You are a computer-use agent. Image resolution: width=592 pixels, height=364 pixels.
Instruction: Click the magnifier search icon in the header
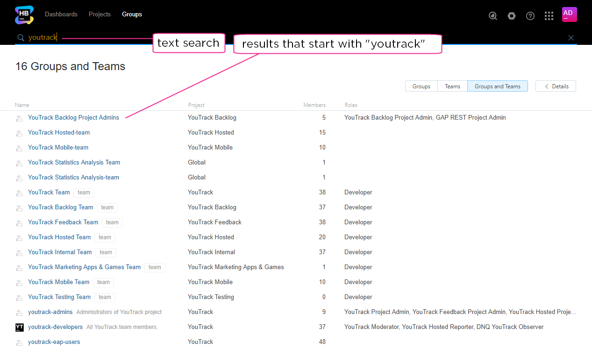coord(492,15)
